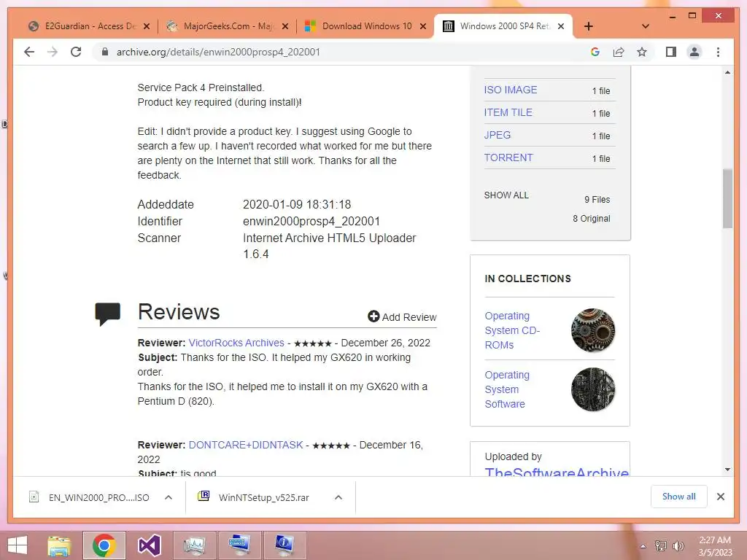This screenshot has width=747, height=560.
Task: Open Operating System Software collection link
Action: click(507, 389)
